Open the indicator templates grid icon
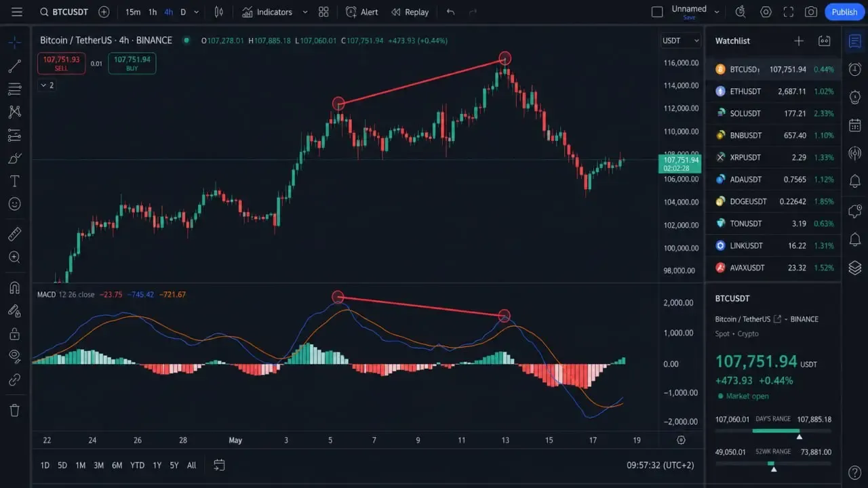The height and width of the screenshot is (488, 868). tap(323, 12)
